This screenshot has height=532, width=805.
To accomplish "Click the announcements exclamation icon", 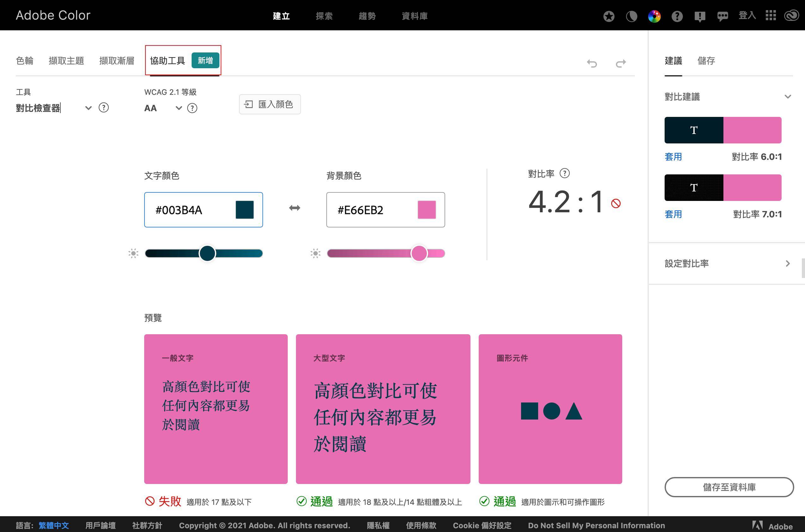I will 700,16.
